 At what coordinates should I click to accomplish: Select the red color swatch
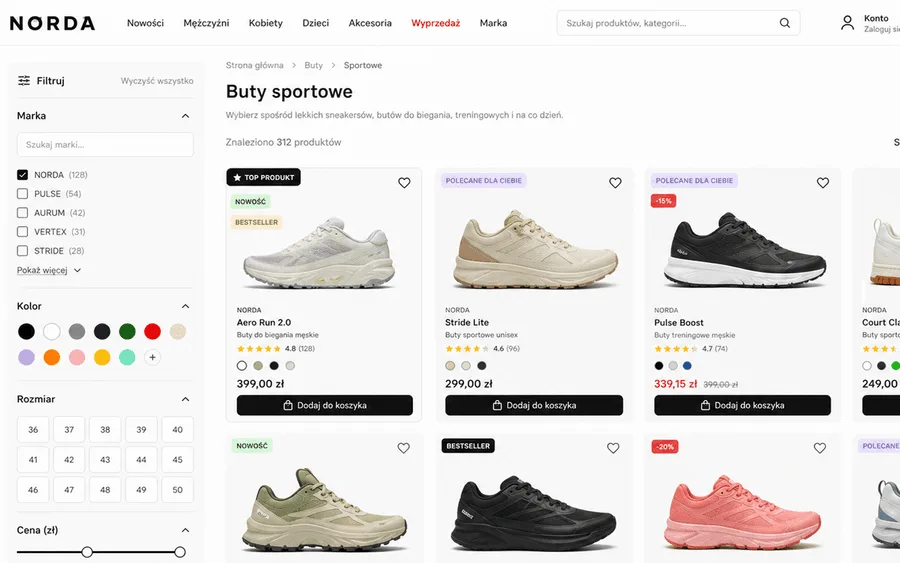[152, 331]
